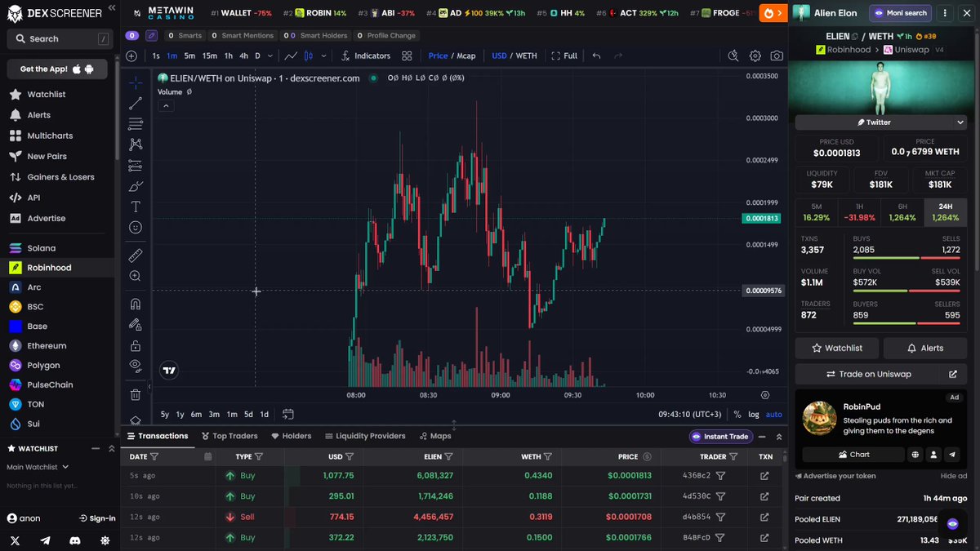Open the emoji sticker drawing tool
Viewport: 980px width, 551px height.
[136, 228]
